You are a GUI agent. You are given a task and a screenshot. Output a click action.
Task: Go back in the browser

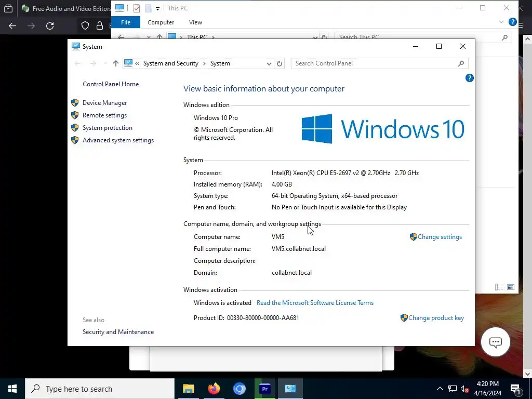click(x=12, y=26)
